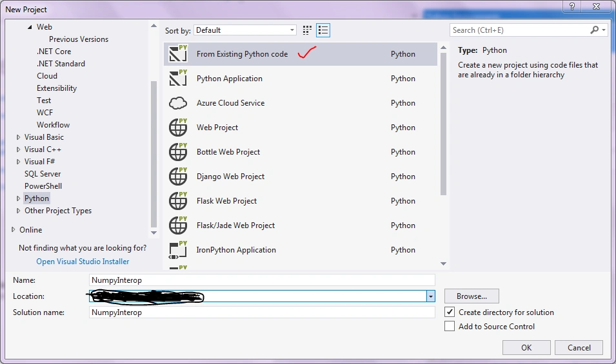This screenshot has height=364, width=616.
Task: Expand the Visual Basic node
Action: click(18, 137)
